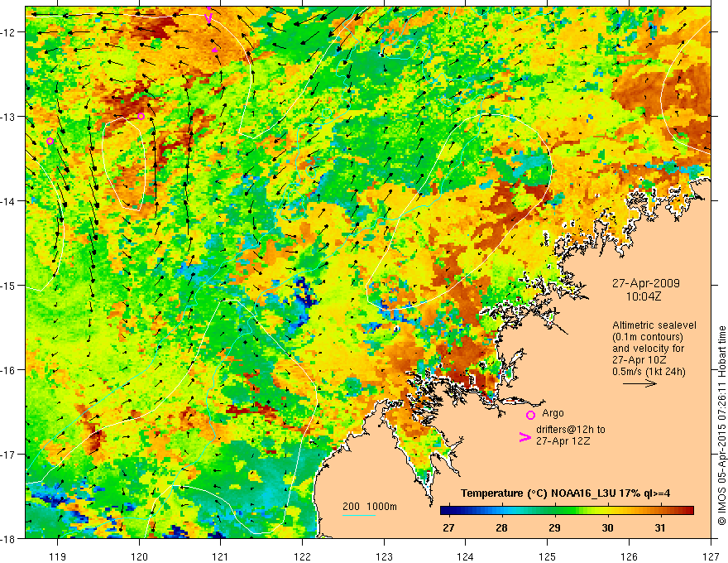Click latitude axis label -18
The width and height of the screenshot is (728, 563).
[x=9, y=538]
